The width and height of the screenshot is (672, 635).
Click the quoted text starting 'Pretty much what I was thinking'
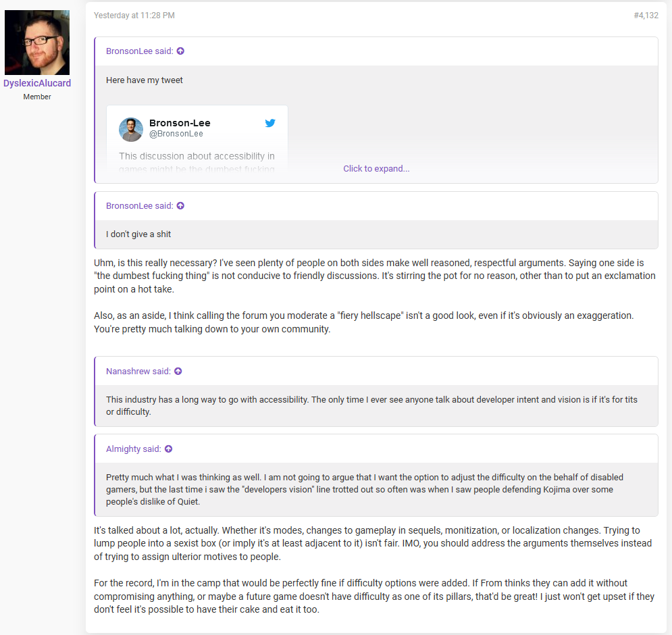pos(365,489)
